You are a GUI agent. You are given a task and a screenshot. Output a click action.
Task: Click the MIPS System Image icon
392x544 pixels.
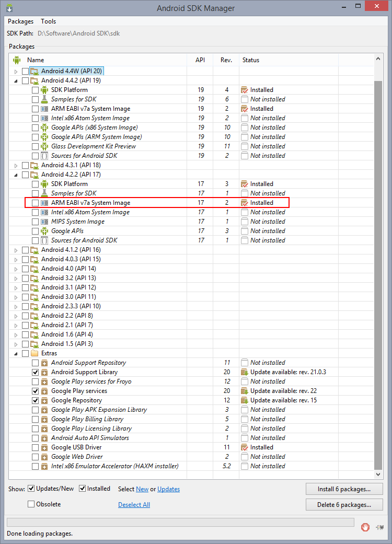coord(44,222)
